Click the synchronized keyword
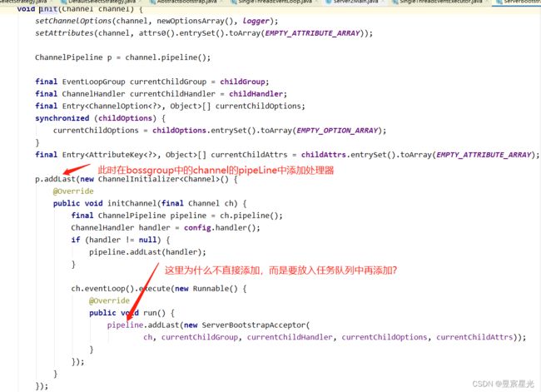This screenshot has height=392, width=541. point(62,118)
